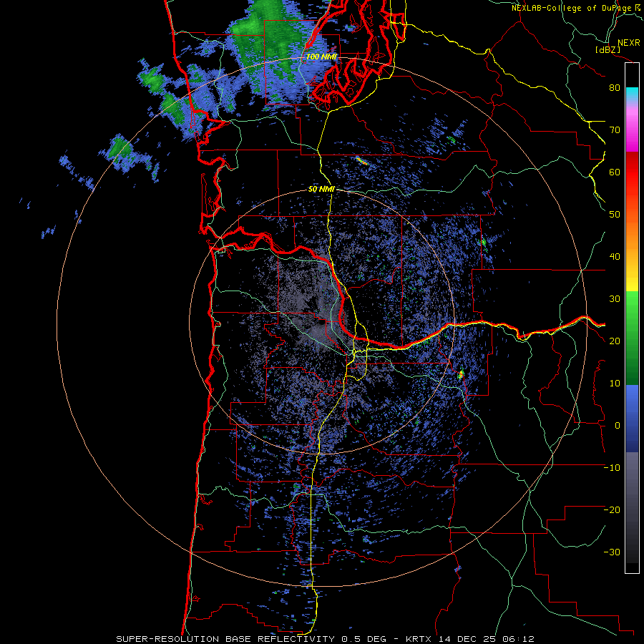The height and width of the screenshot is (644, 644).
Task: Click the 30 value on dBZ scale
Action: pos(615,299)
